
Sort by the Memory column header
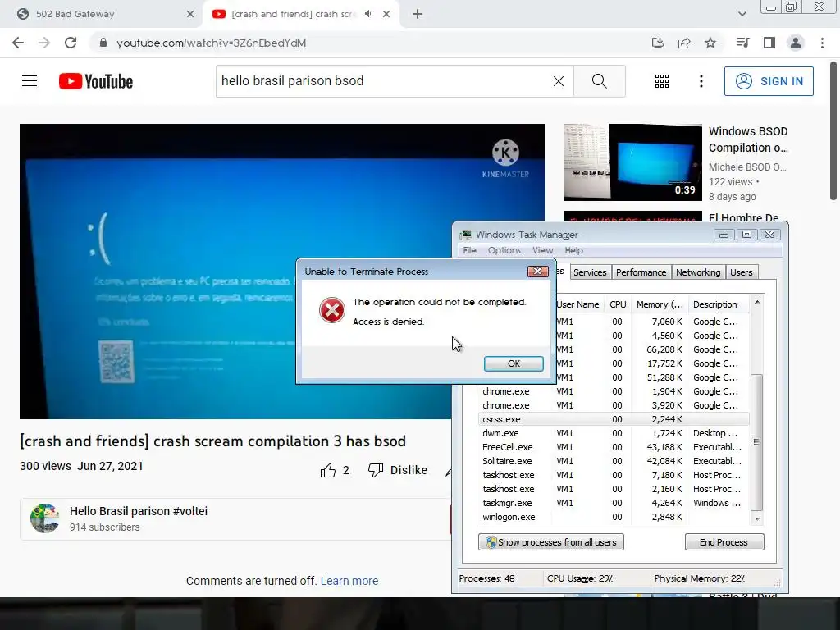tap(660, 304)
